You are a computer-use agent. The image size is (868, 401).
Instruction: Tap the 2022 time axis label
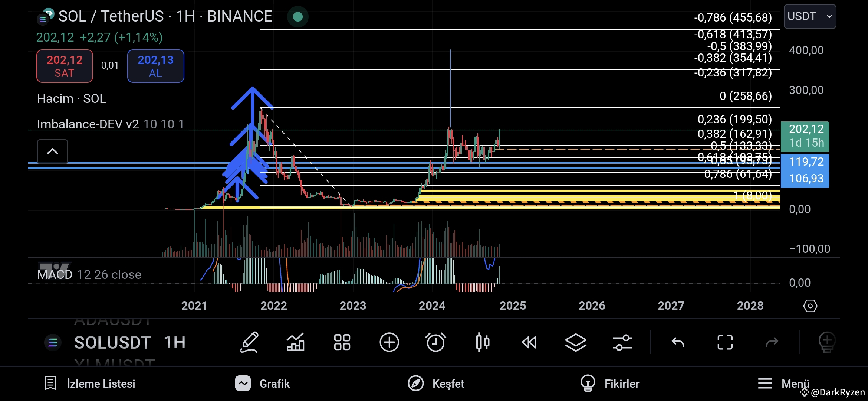pos(274,306)
